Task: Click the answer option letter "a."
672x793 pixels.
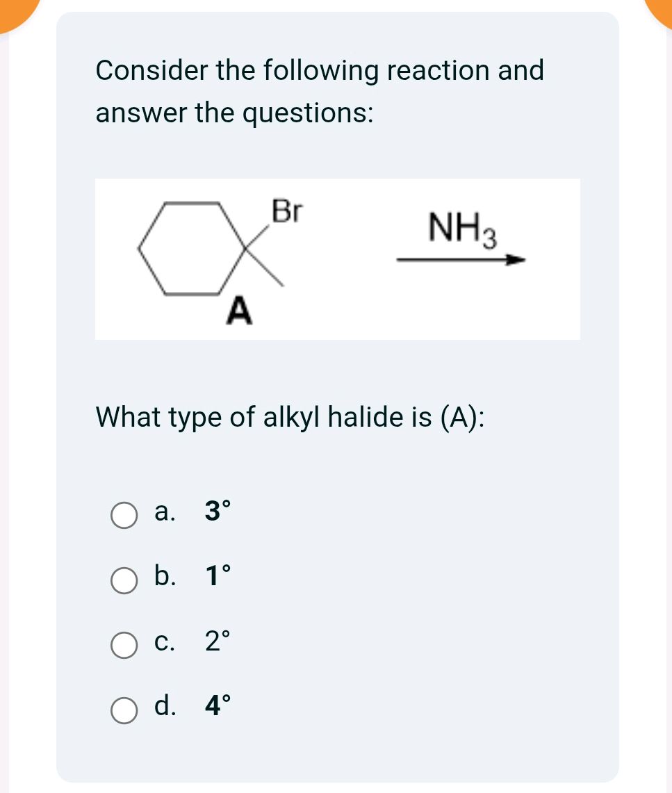Action: (x=164, y=514)
